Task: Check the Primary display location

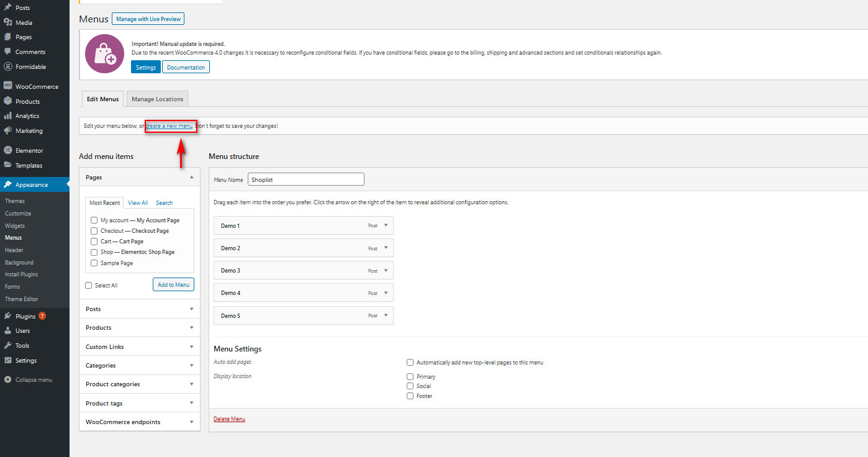Action: coord(410,377)
